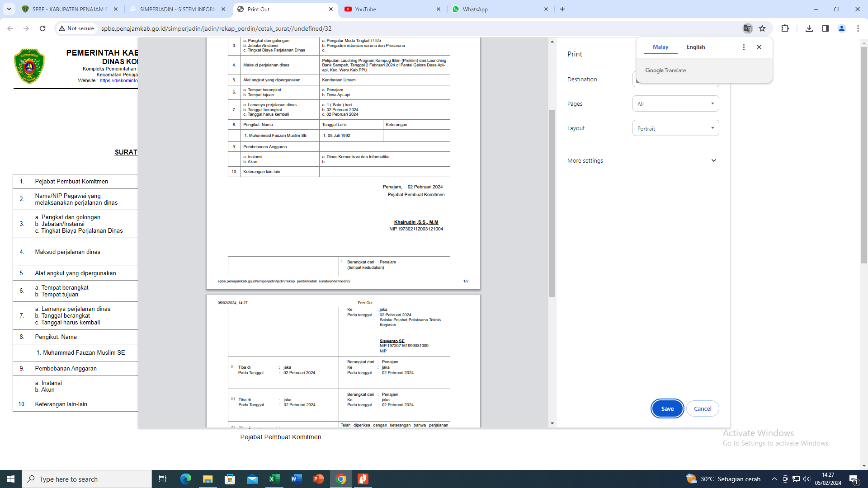The height and width of the screenshot is (488, 868).
Task: Select the Malay language tab
Action: [660, 47]
